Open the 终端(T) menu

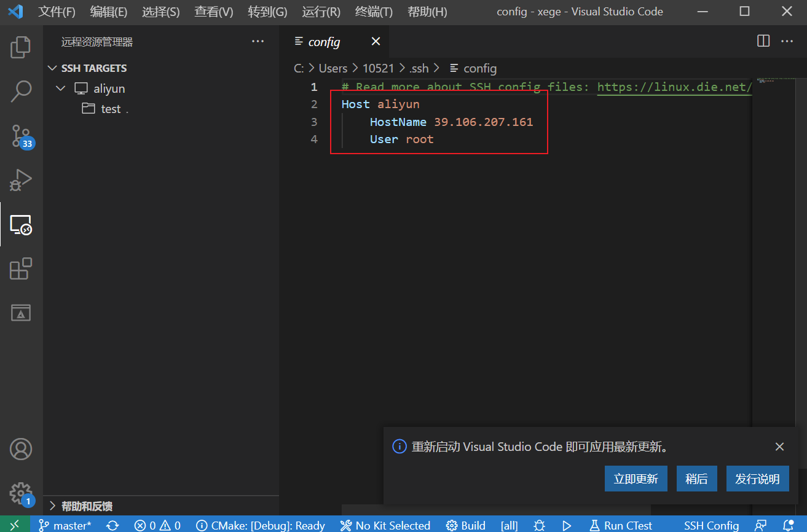[374, 12]
